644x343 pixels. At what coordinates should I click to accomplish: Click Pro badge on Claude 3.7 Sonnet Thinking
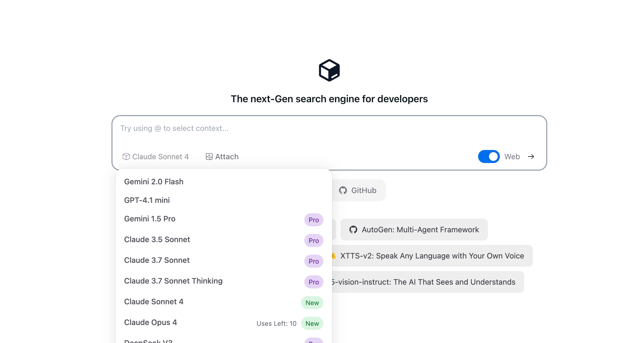[314, 282]
